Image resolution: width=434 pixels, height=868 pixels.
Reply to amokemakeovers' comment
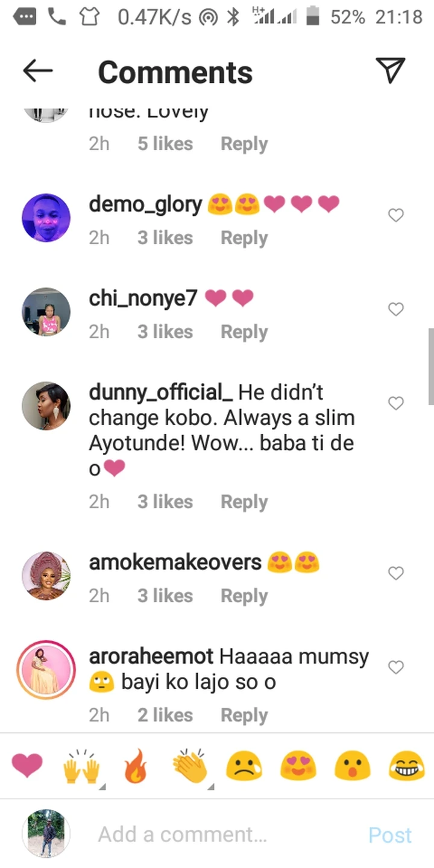click(244, 596)
